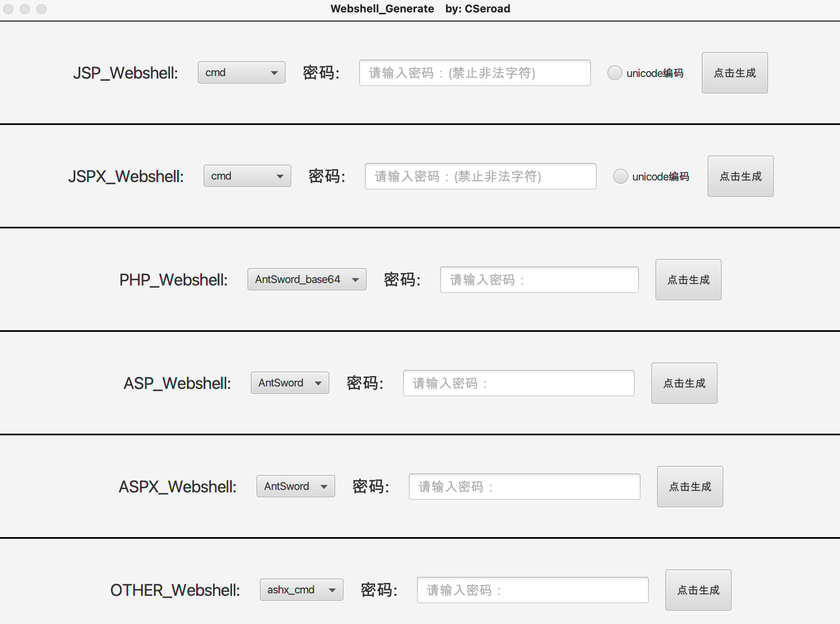Open the JSP_Webshell cmd dropdown
The height and width of the screenshot is (624, 840).
pos(241,73)
